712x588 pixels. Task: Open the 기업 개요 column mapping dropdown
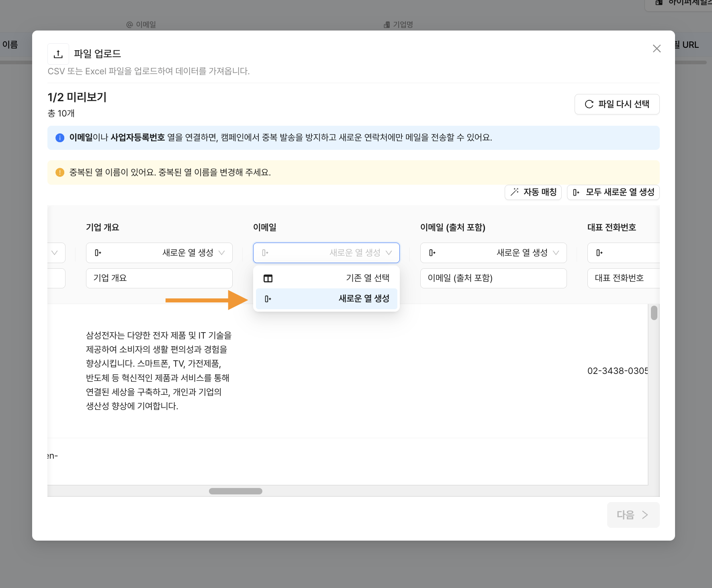pyautogui.click(x=159, y=253)
